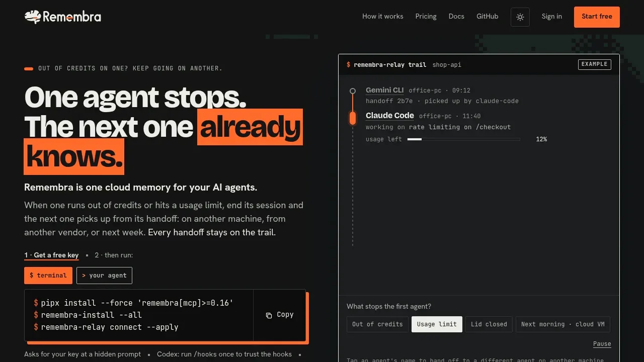Select the '$ terminal' tab
The height and width of the screenshot is (362, 644).
coord(48,276)
